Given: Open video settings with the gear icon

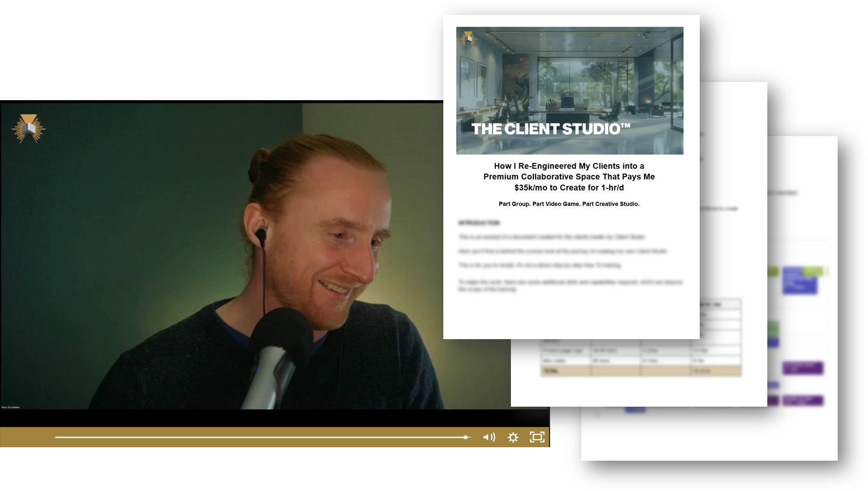Looking at the screenshot, I should pos(513,437).
